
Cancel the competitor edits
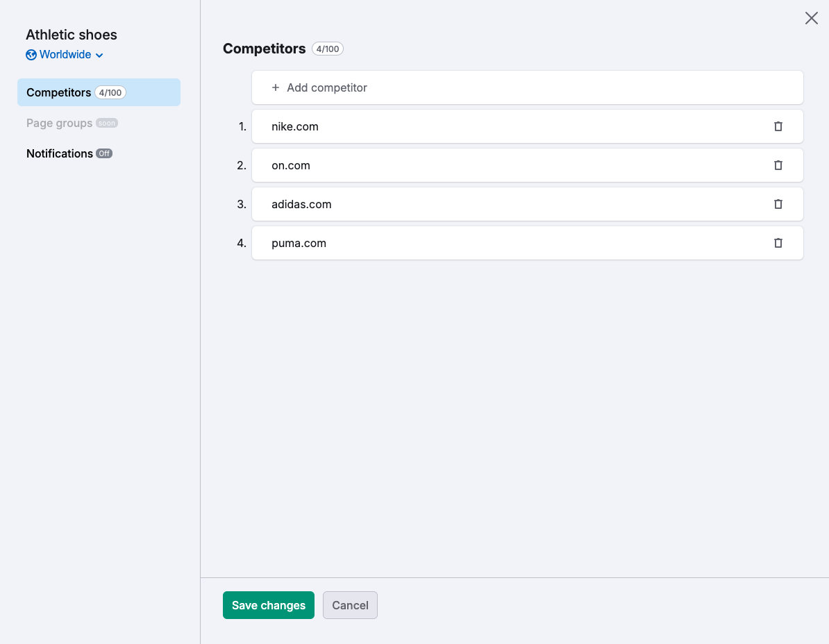(x=350, y=605)
